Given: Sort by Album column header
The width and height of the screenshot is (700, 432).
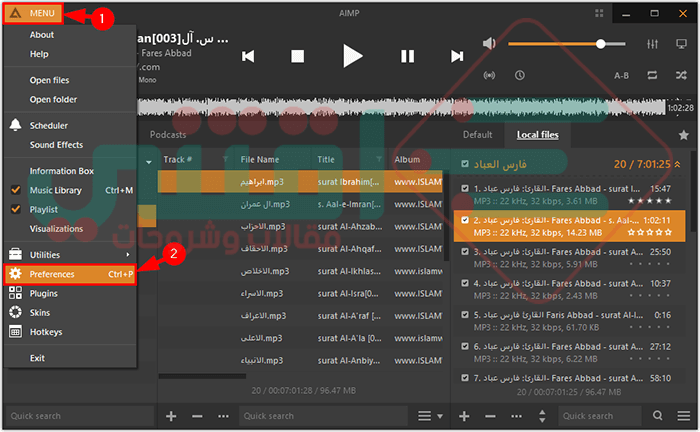Looking at the screenshot, I should click(x=407, y=160).
